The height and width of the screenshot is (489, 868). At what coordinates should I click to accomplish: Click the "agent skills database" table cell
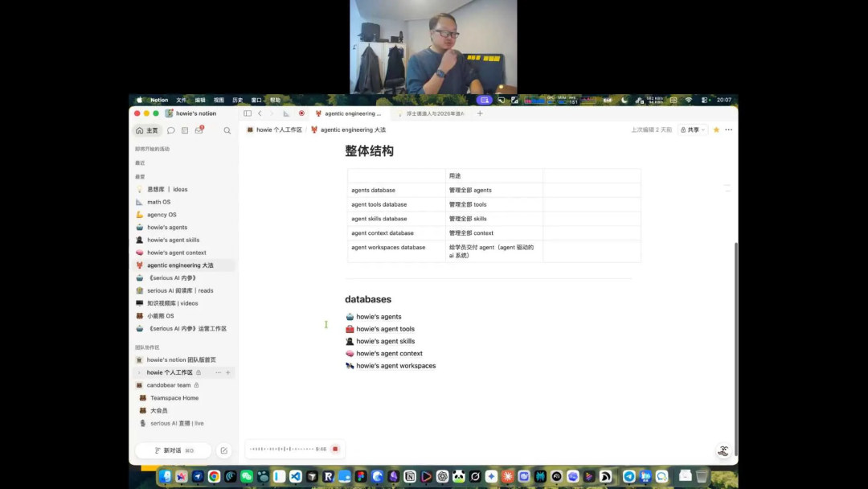pos(396,219)
